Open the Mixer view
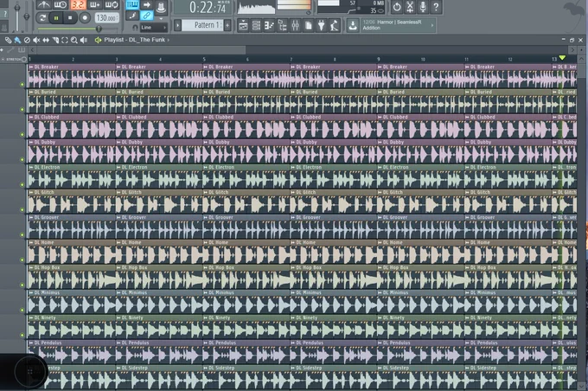Viewport: 588px width, 391px height. [296, 25]
